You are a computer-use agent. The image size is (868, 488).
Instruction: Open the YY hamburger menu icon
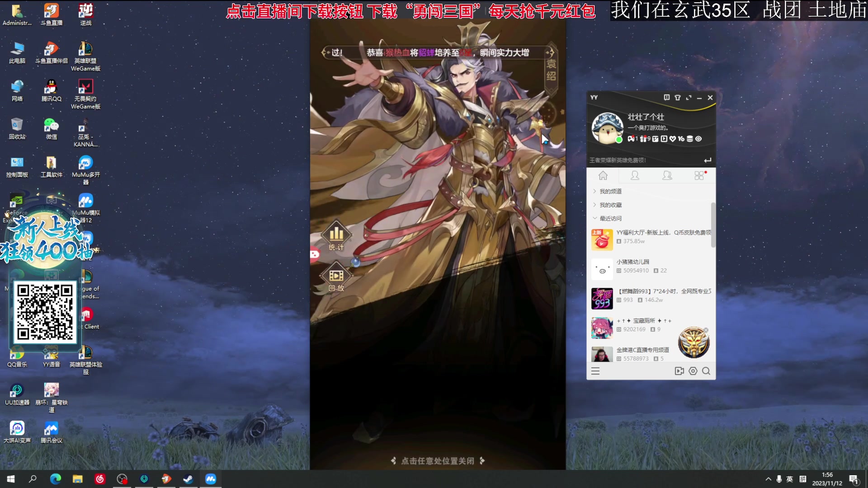[x=595, y=371]
